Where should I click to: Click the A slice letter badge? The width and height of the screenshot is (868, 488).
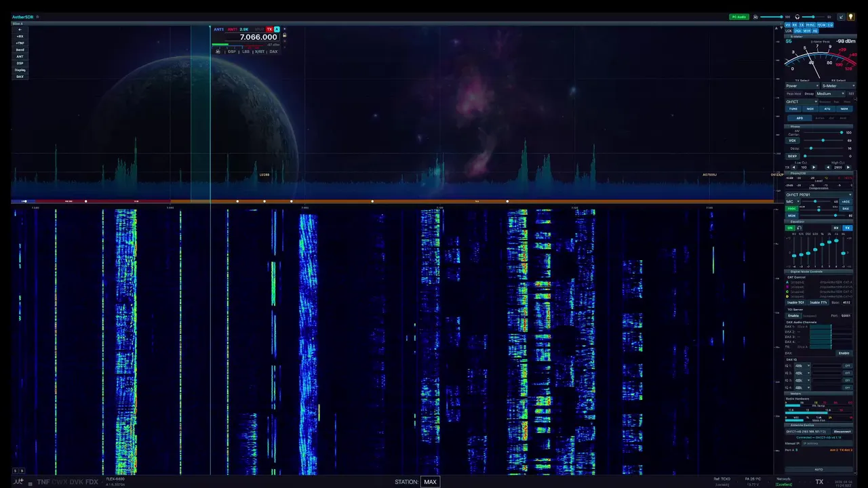[x=277, y=29]
